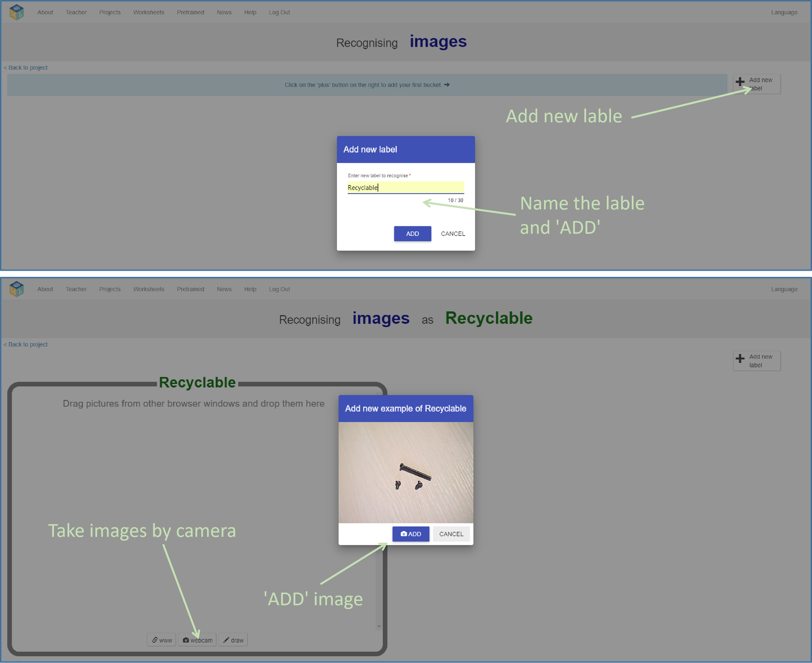This screenshot has width=812, height=663.
Task: Open the Language menu in top navbar
Action: [784, 12]
